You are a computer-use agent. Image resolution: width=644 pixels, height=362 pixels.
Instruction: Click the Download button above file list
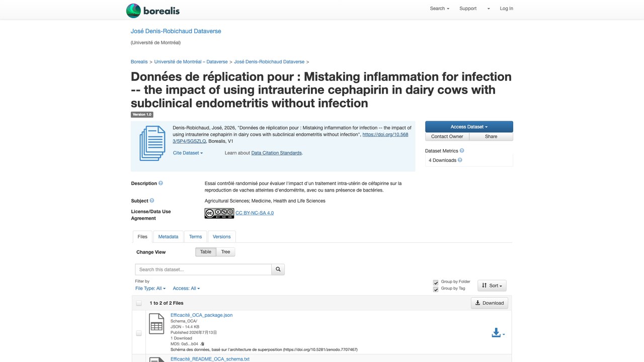(x=490, y=303)
